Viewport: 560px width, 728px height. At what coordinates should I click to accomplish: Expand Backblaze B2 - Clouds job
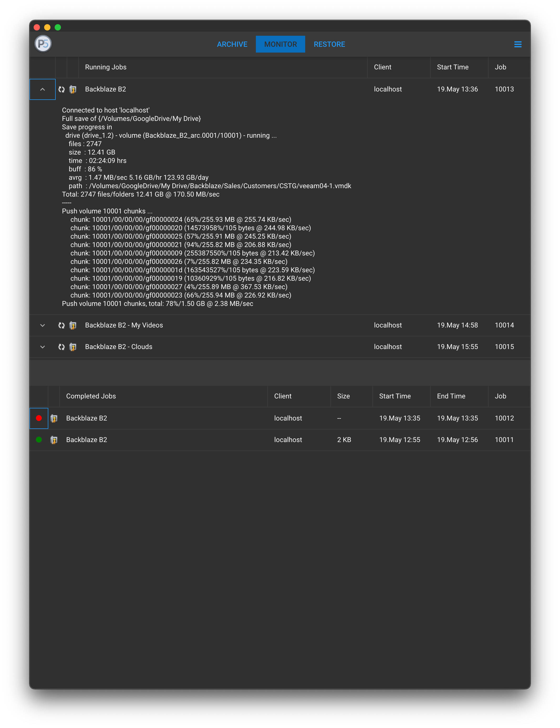coord(43,347)
